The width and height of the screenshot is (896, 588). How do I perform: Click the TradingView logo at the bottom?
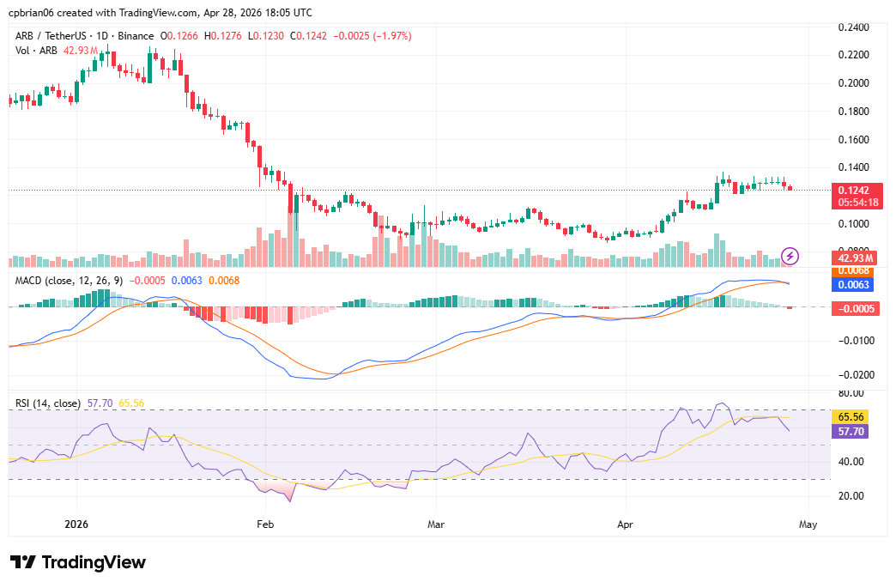(x=78, y=562)
